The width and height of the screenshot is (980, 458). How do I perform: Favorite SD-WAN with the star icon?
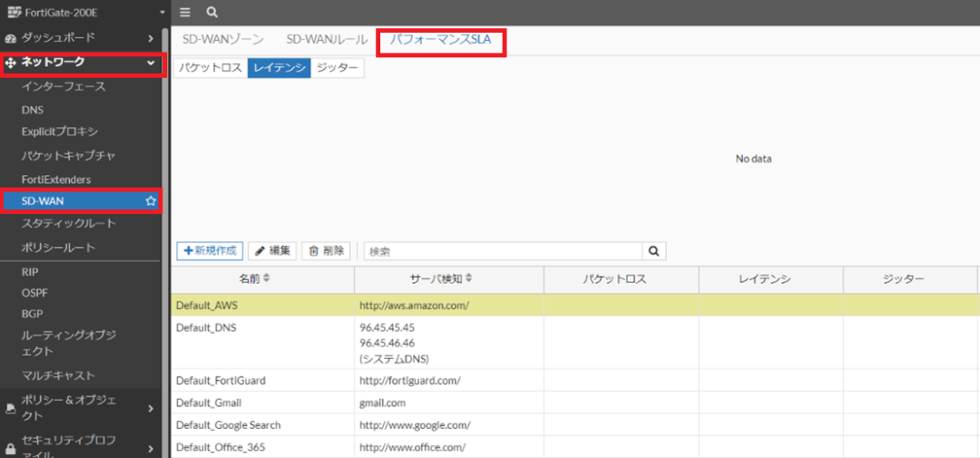(x=150, y=201)
